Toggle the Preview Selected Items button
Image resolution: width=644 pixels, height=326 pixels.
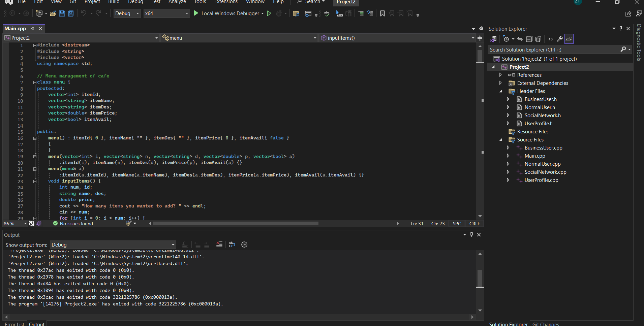(x=569, y=39)
